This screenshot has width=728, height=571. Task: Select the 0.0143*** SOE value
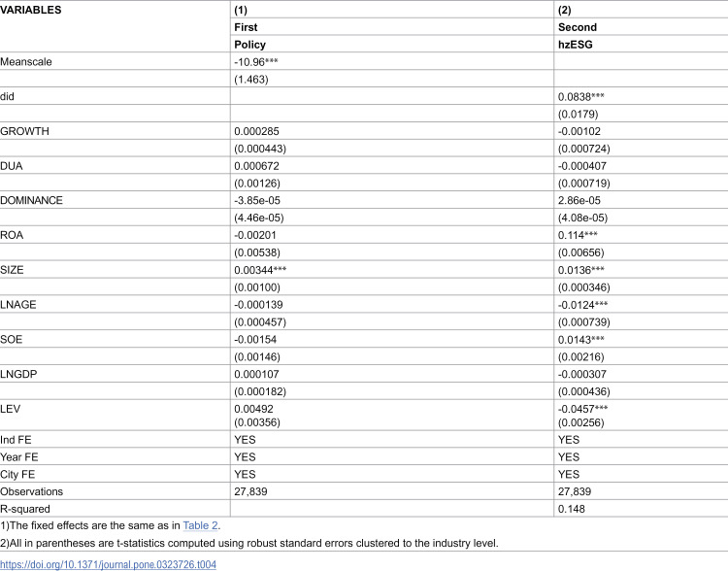coord(580,339)
